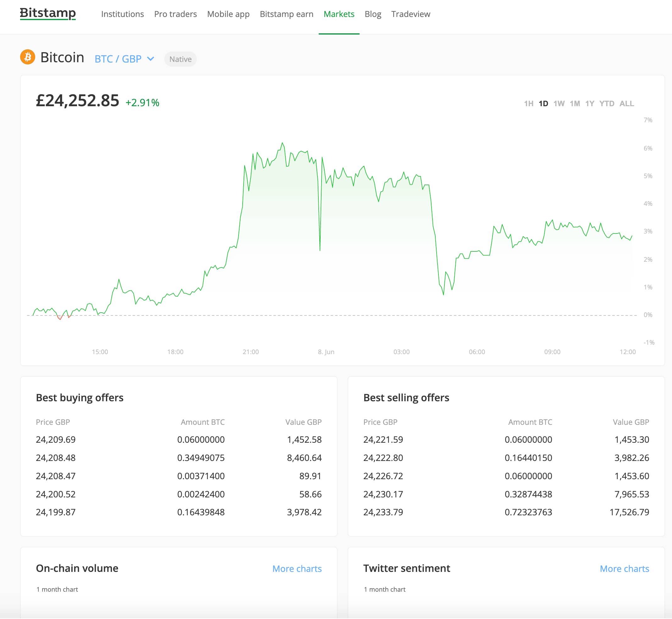Image resolution: width=672 pixels, height=619 pixels.
Task: Show the YTD chart range
Action: pos(607,103)
